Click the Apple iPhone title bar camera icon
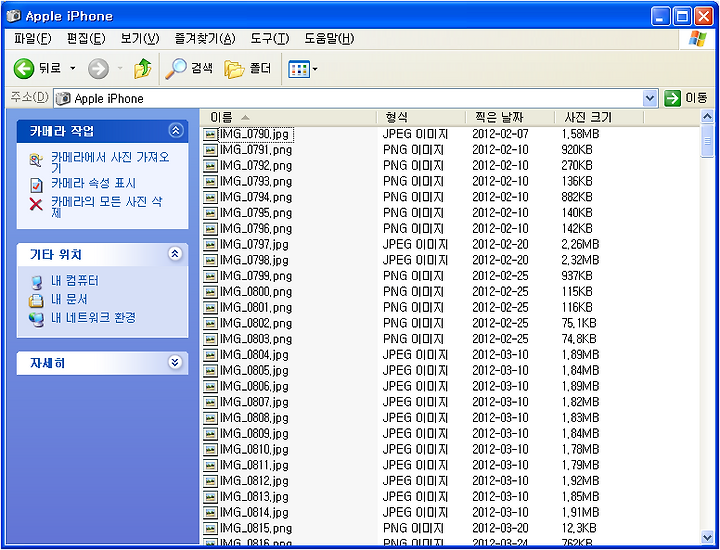This screenshot has width=720, height=550. pos(14,17)
